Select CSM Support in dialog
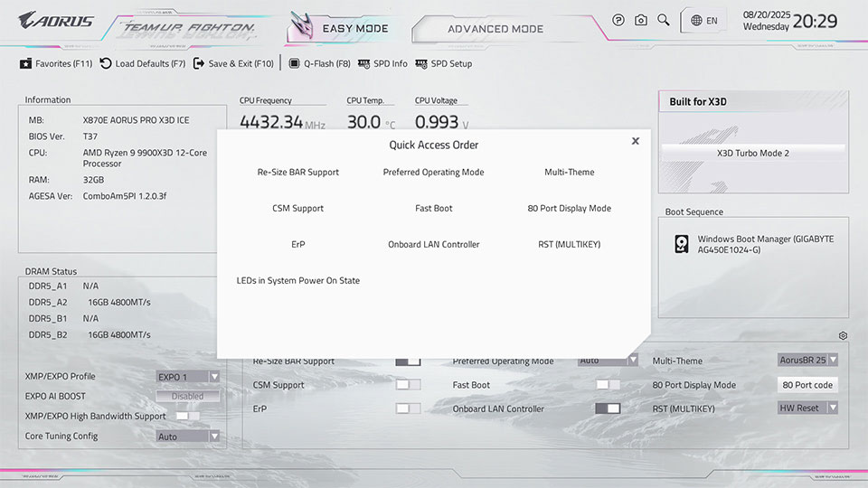 click(297, 208)
